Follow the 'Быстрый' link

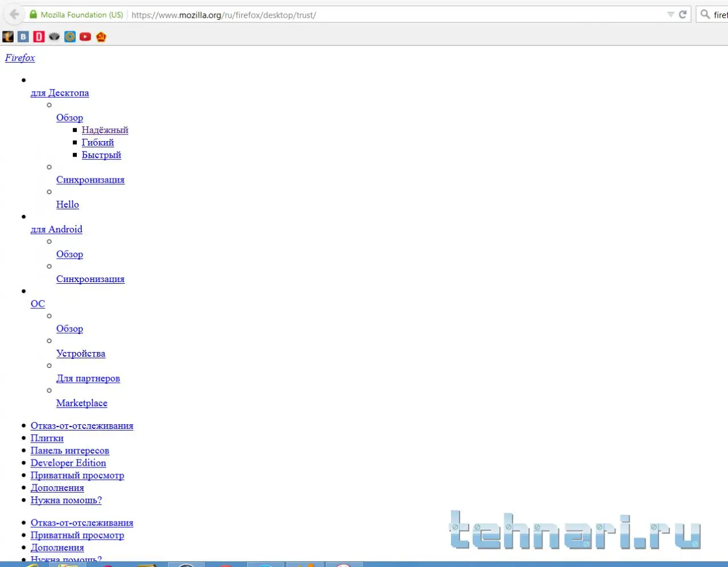point(101,155)
